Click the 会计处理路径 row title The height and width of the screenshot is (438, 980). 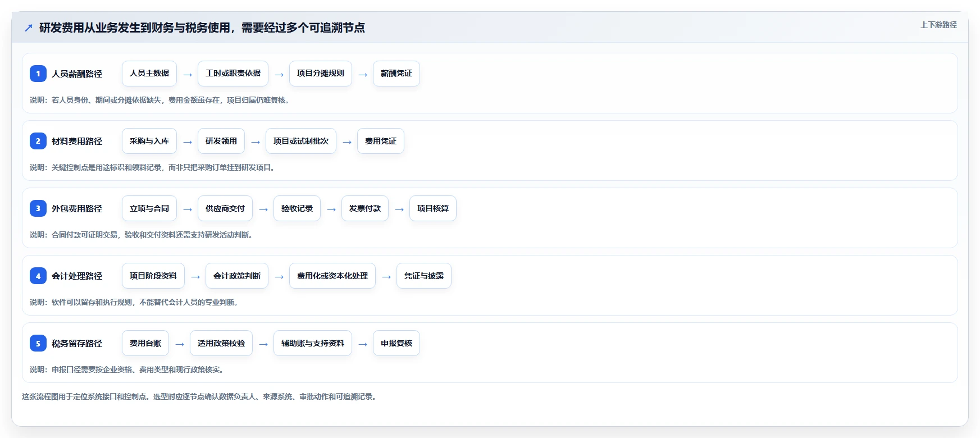pos(77,276)
